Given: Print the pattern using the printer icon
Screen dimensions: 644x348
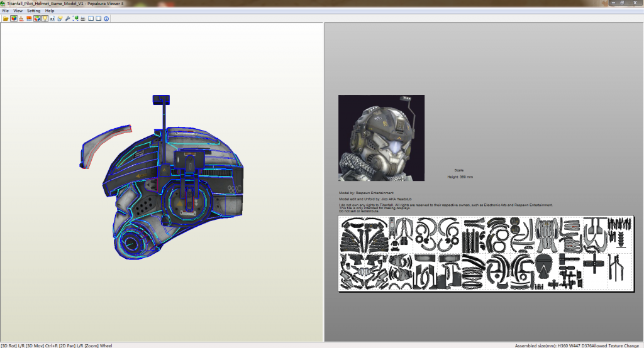Looking at the screenshot, I should pos(83,18).
